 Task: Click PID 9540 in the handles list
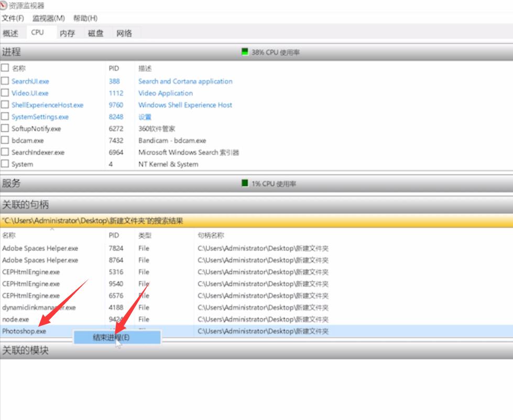(116, 284)
